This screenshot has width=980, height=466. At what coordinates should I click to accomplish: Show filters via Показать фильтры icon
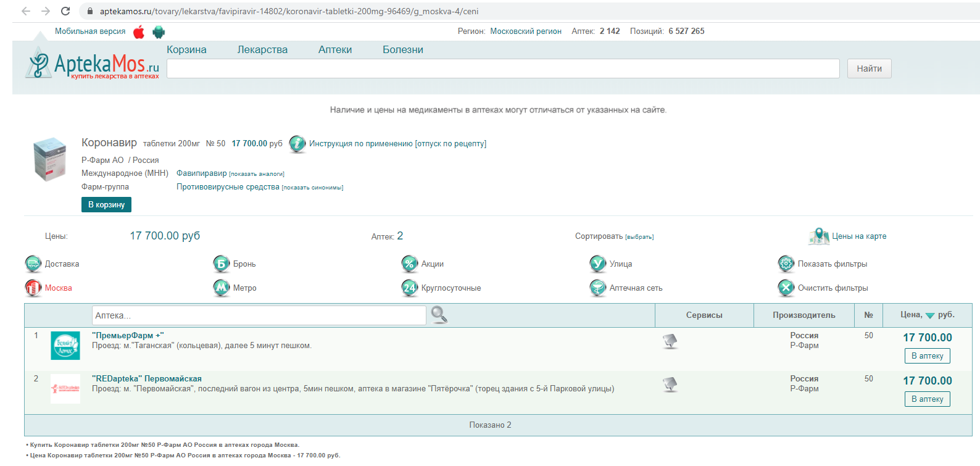pyautogui.click(x=786, y=264)
